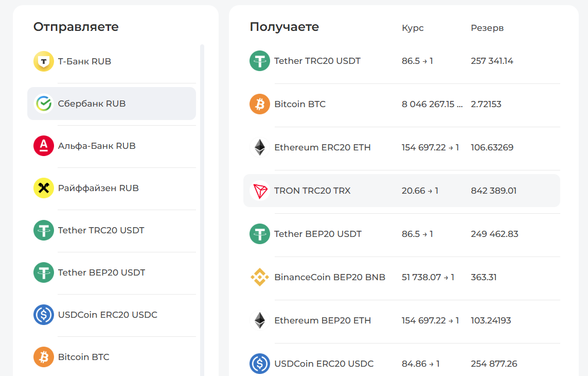Click reserve value 103.24193

pyautogui.click(x=491, y=320)
